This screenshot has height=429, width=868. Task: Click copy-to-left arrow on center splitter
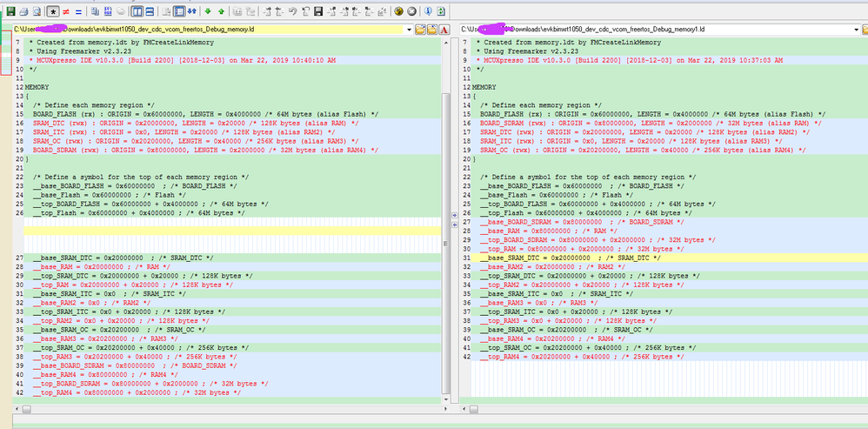[x=455, y=225]
